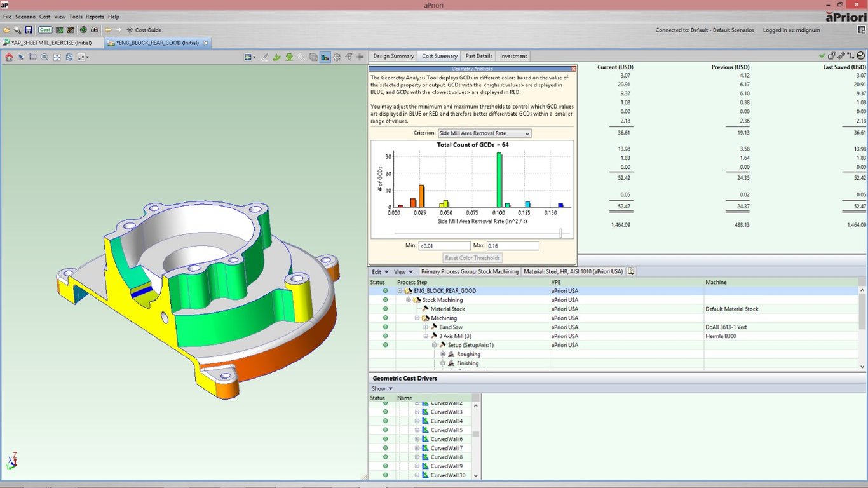Toggle the highlighted Geometry Analysis icon
The height and width of the screenshot is (488, 868).
click(325, 57)
